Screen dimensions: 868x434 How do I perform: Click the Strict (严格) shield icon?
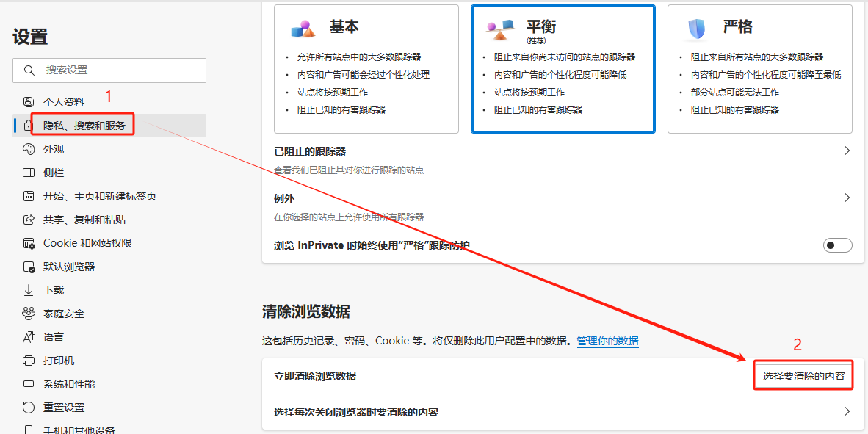pos(696,29)
